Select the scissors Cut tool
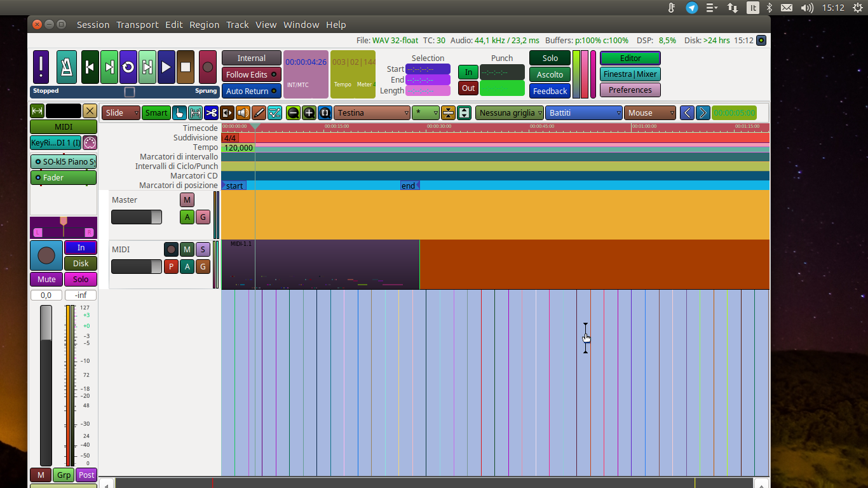 (x=211, y=113)
